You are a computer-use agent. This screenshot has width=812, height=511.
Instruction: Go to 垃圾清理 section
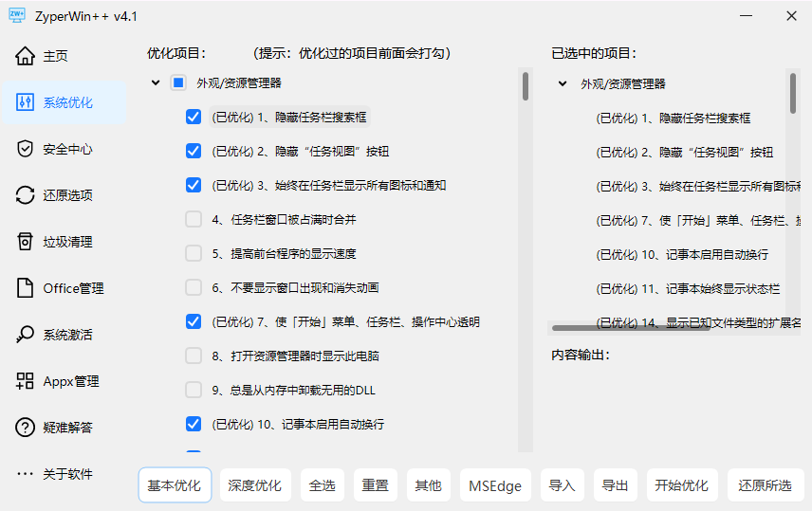pyautogui.click(x=65, y=241)
